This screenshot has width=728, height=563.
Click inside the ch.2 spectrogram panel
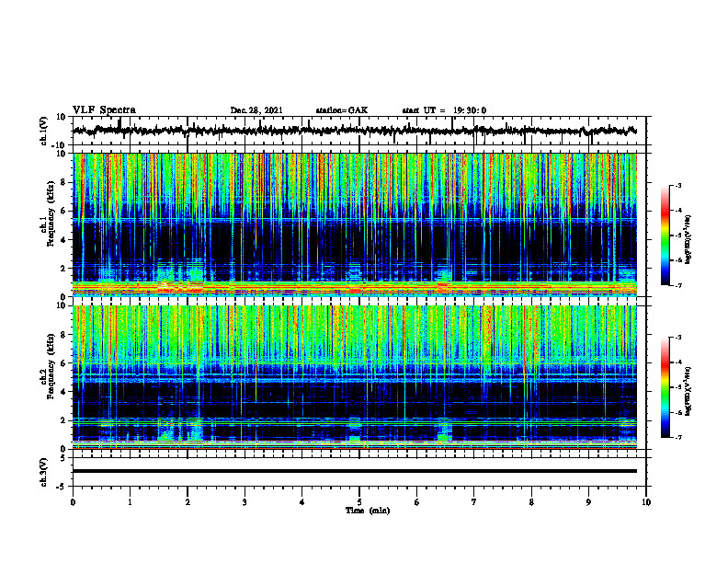[x=355, y=377]
